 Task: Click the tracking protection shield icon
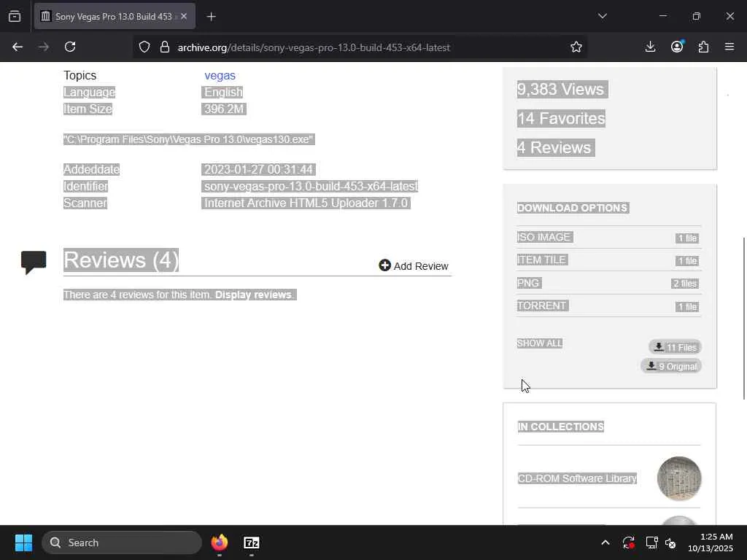pos(144,47)
